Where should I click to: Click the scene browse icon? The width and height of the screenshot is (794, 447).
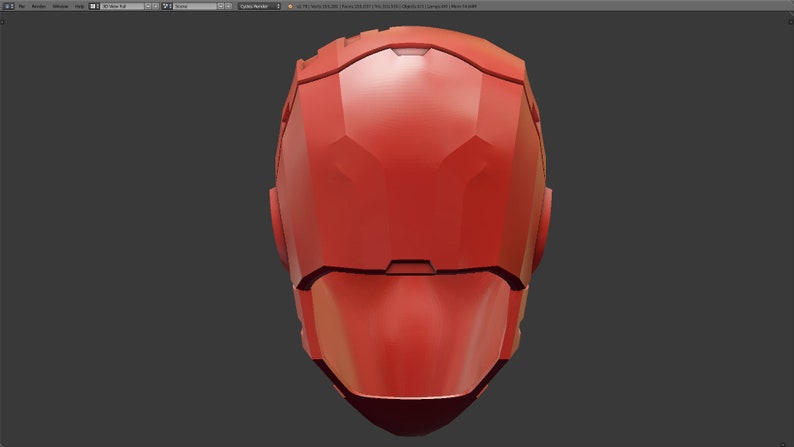click(x=167, y=6)
